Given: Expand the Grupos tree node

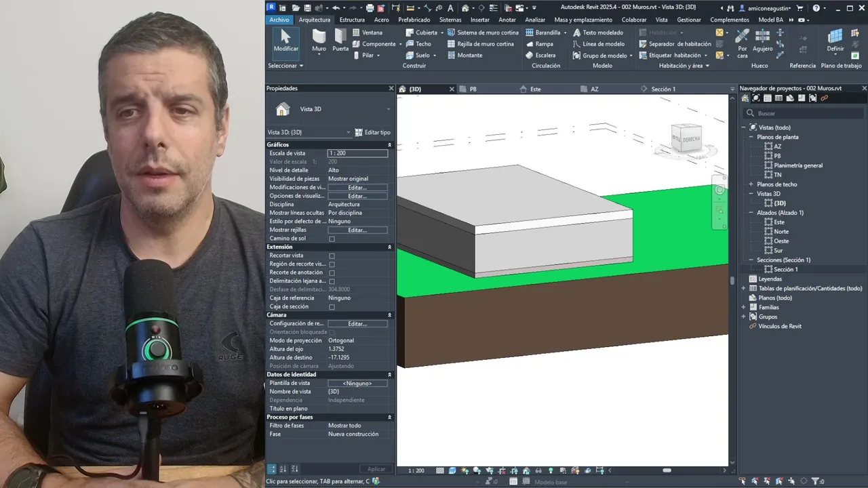Looking at the screenshot, I should [x=744, y=317].
